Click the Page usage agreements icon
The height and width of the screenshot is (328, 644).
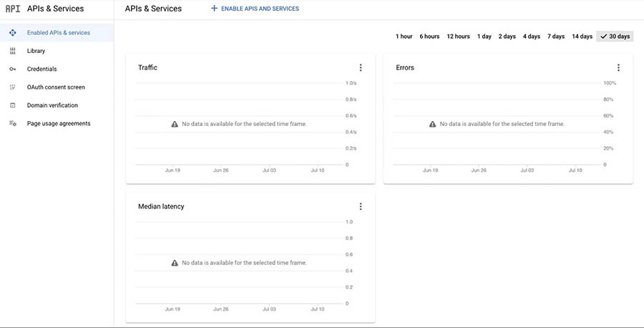point(12,123)
